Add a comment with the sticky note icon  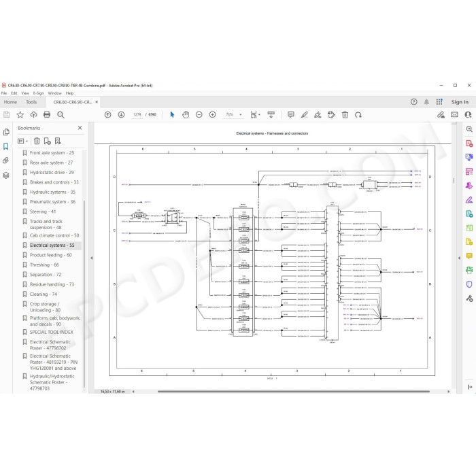tap(291, 115)
